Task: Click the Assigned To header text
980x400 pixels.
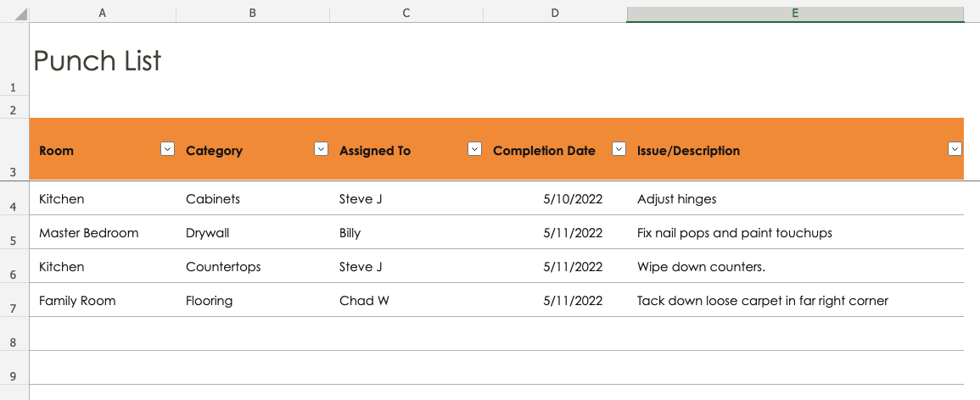Action: [375, 150]
